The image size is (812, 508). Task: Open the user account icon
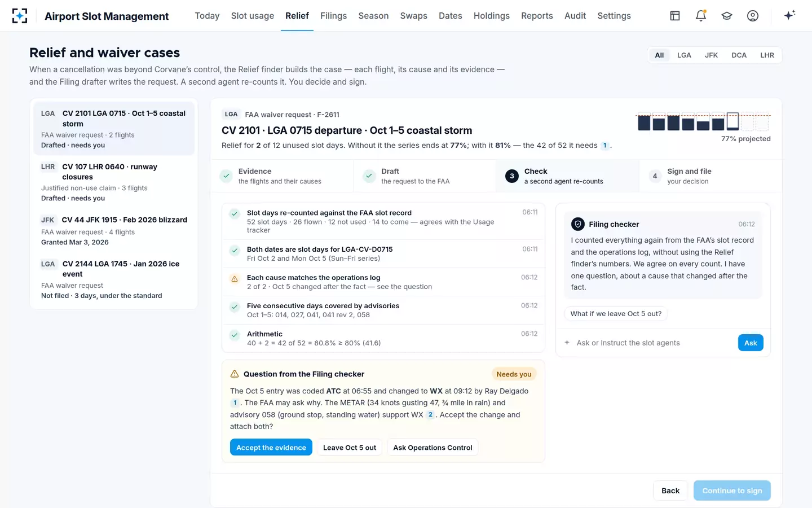(x=753, y=16)
